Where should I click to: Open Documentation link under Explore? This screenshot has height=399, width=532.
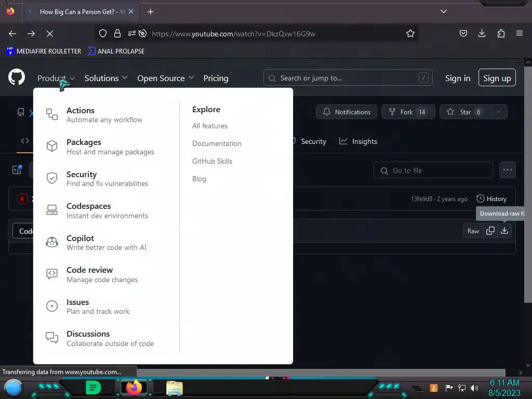[x=217, y=143]
